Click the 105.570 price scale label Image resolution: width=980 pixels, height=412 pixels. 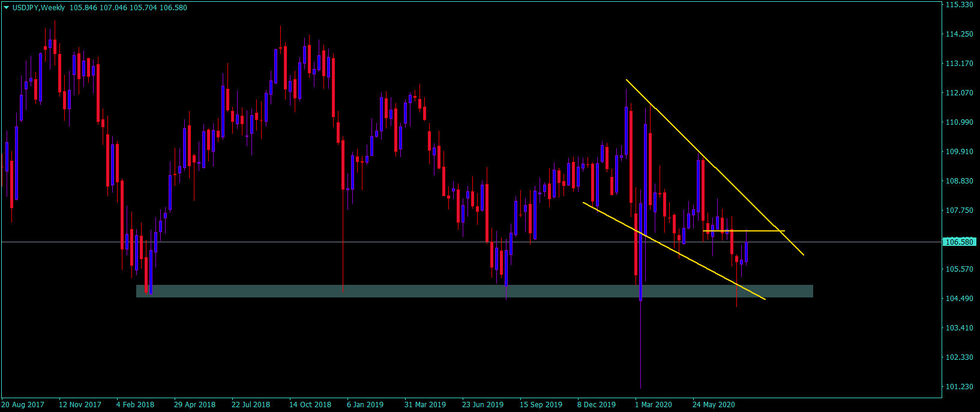tap(959, 269)
